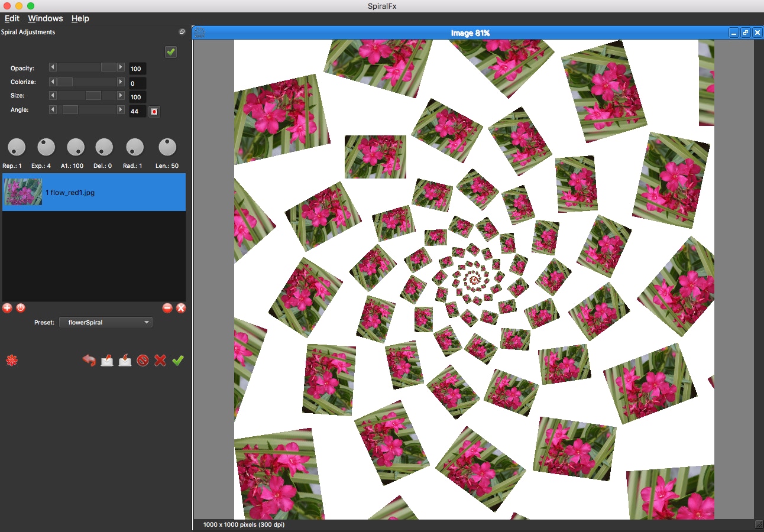764x532 pixels.
Task: Click the 'Size:' label
Action: click(x=18, y=95)
